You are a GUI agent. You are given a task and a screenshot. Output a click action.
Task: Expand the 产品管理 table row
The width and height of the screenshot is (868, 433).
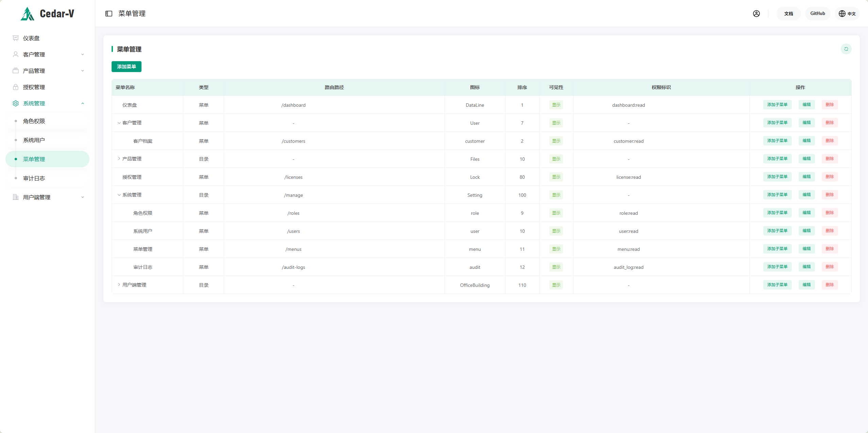point(119,159)
